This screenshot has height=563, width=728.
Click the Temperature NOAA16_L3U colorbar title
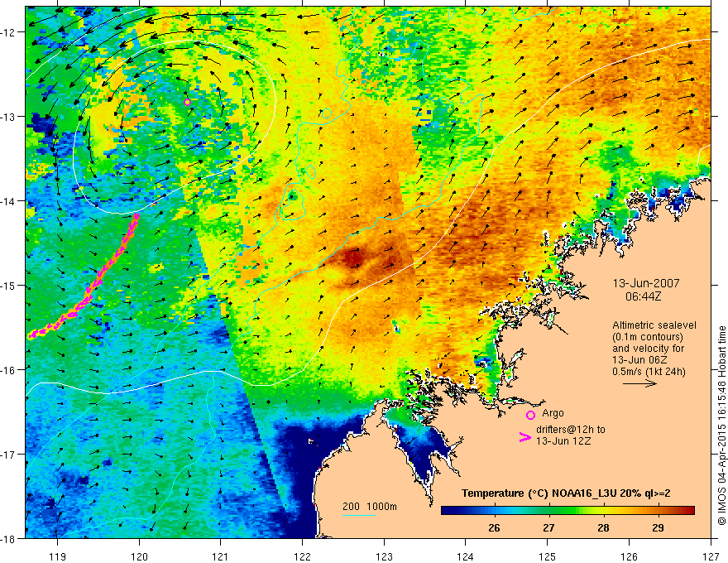point(566,493)
